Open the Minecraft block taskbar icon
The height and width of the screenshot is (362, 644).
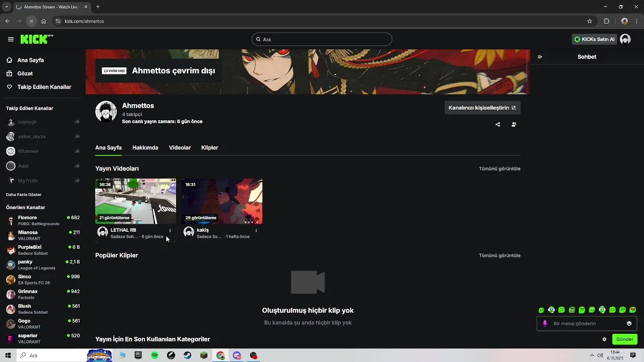click(x=204, y=355)
